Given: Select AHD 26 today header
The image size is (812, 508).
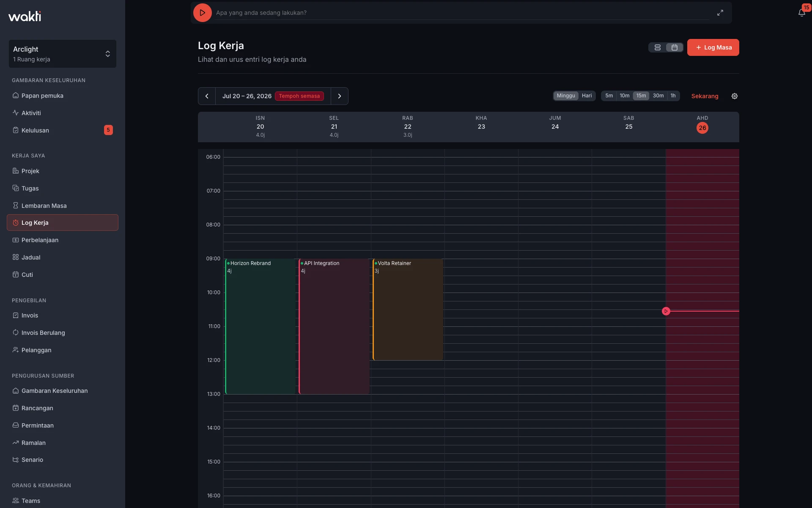Looking at the screenshot, I should [x=702, y=127].
